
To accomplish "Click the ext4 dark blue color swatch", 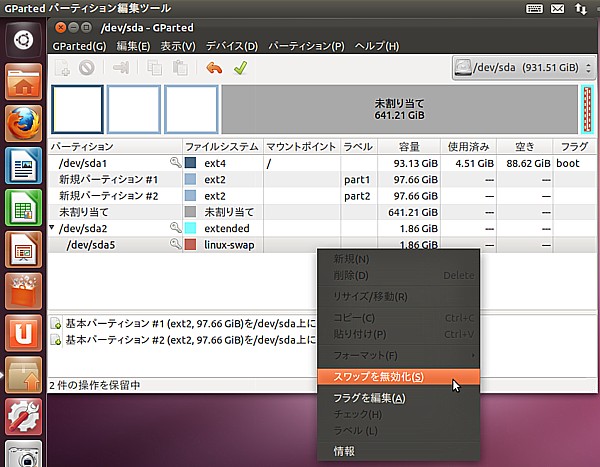I will click(191, 163).
